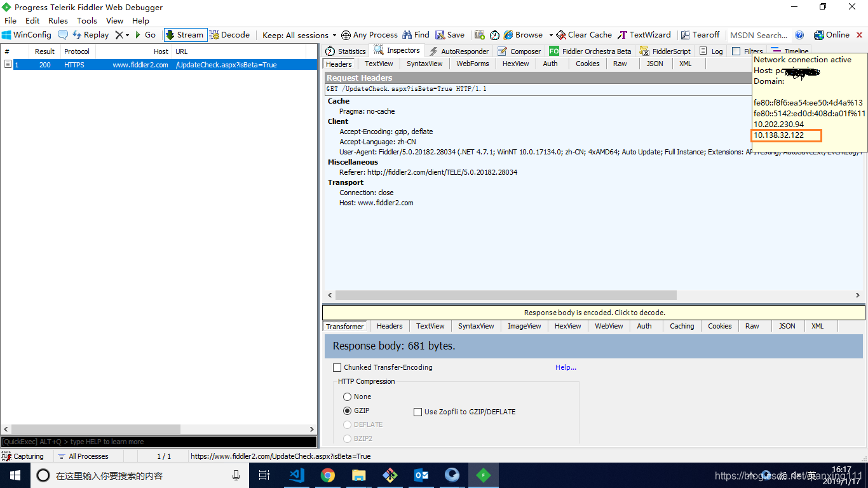Select the www.fiddler2.com session row
Viewport: 868px width, 488px height.
tap(159, 65)
